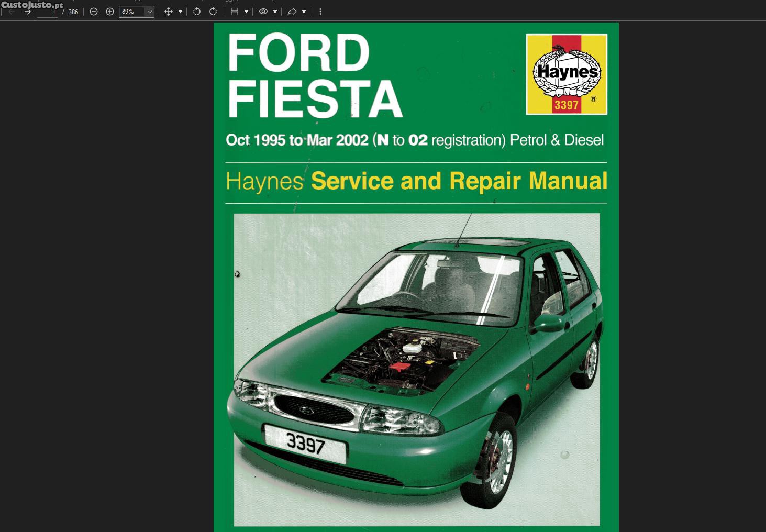766x532 pixels.
Task: Click the zoom in plus icon
Action: 110,12
